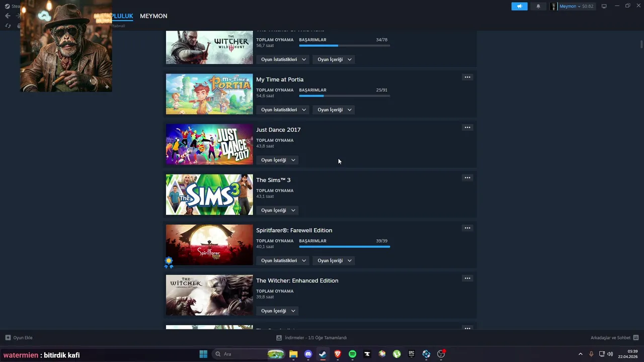The image size is (644, 362).
Task: Open İndirmeler downloads status
Action: (x=311, y=338)
